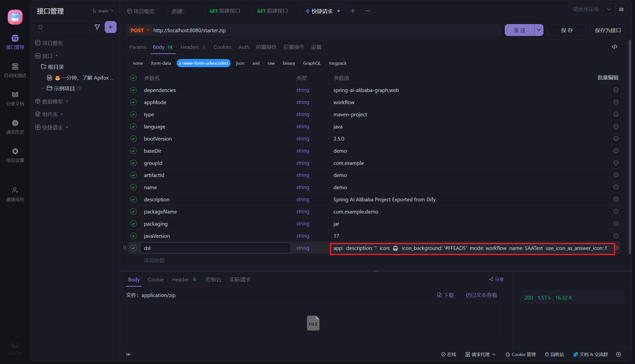Disable the dsl parameter checkbox
The image size is (635, 364).
133,248
